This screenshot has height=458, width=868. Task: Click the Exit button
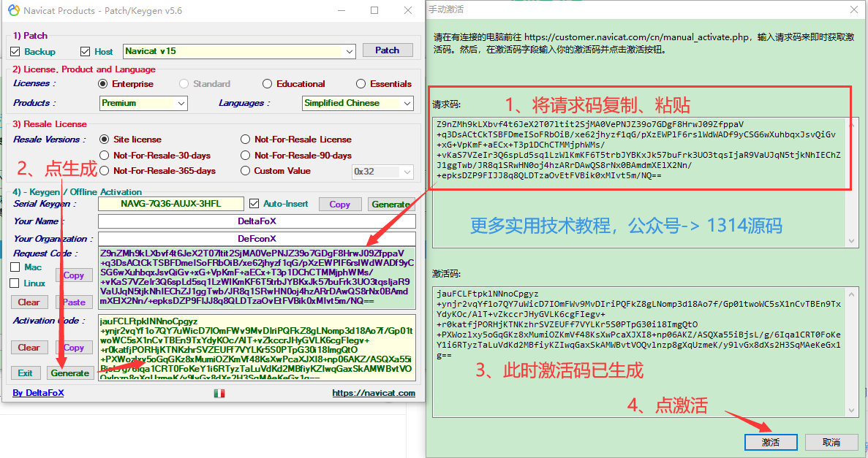(26, 373)
